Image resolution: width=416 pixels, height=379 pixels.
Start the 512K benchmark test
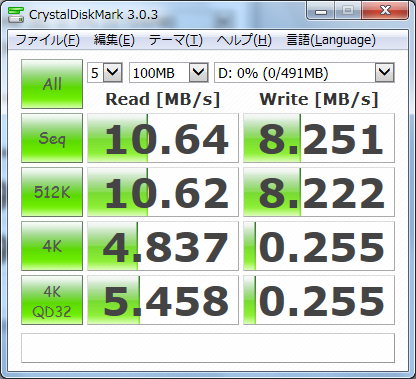pos(52,192)
